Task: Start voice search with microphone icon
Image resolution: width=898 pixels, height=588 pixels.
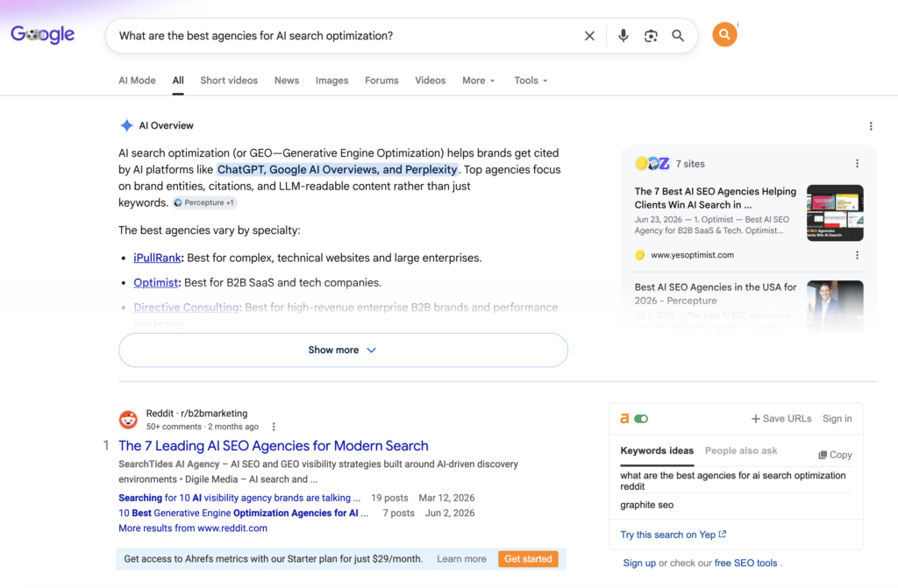Action: 624,36
